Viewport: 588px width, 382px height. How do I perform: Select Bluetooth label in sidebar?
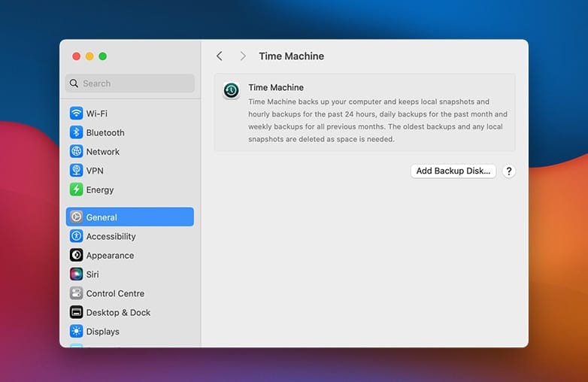click(x=105, y=132)
